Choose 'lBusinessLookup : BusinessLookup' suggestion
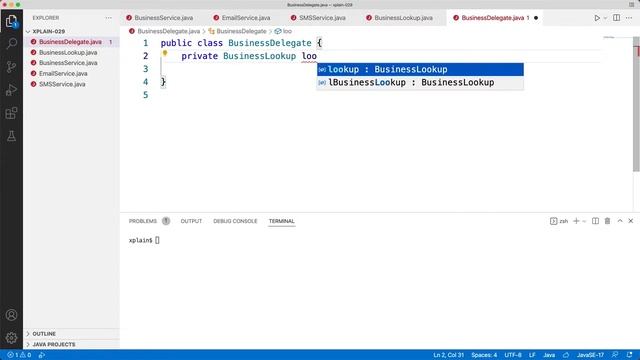 tap(420, 82)
